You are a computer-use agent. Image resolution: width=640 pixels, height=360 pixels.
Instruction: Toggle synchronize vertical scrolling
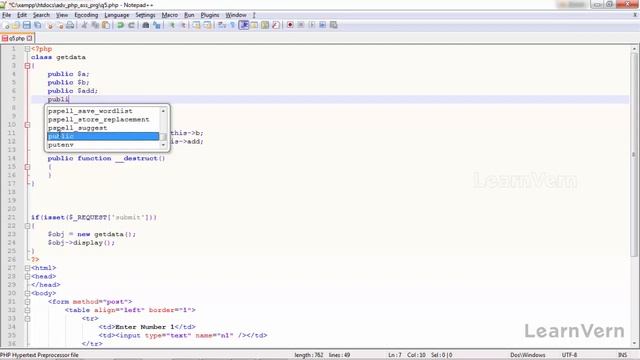point(196,25)
